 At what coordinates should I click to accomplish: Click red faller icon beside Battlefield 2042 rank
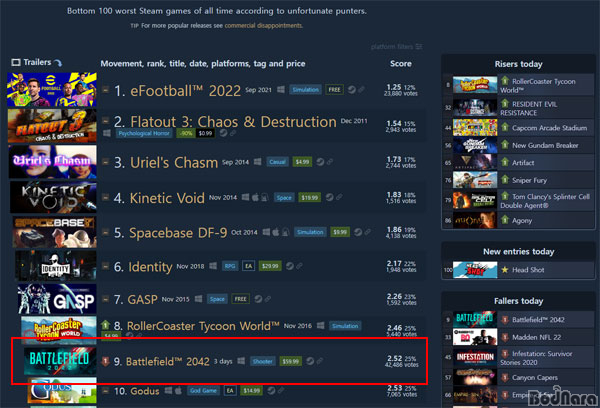[106, 361]
